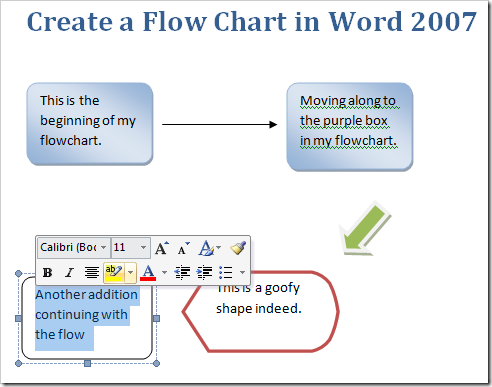Click 'the flow' highlighted line
The width and height of the screenshot is (492, 387).
(x=60, y=335)
